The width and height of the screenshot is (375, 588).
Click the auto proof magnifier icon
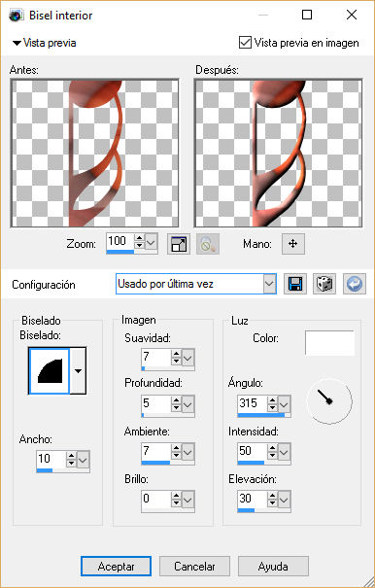[208, 244]
